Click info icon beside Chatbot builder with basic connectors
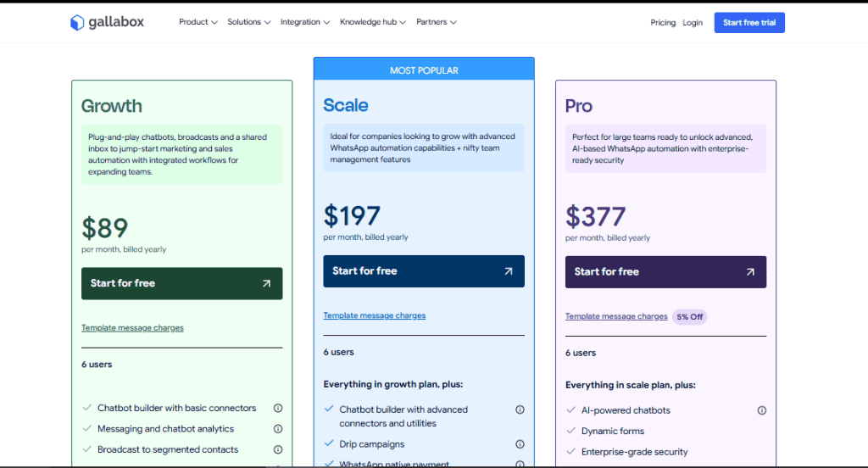Image resolution: width=868 pixels, height=468 pixels. [x=278, y=408]
